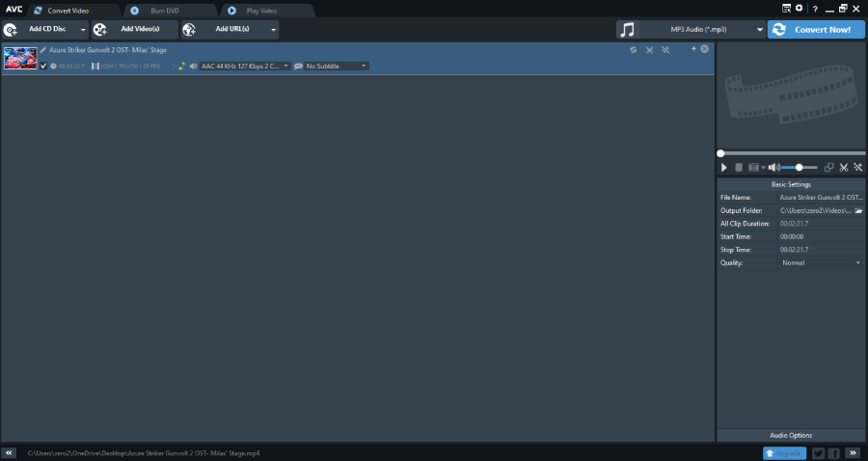Click the scissors clip icon in the video row
The width and height of the screenshot is (868, 461).
649,50
